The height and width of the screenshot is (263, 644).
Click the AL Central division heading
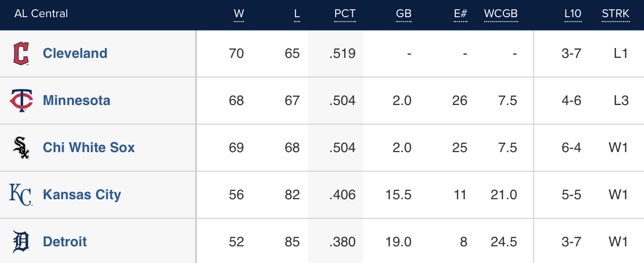[41, 14]
